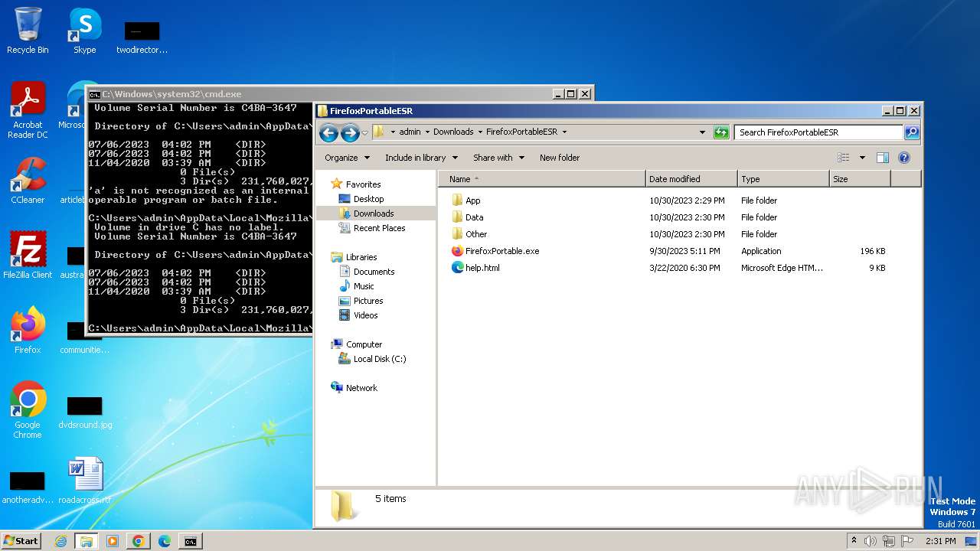Select the FirefoxPortable.exe application file
980x551 pixels.
point(502,251)
